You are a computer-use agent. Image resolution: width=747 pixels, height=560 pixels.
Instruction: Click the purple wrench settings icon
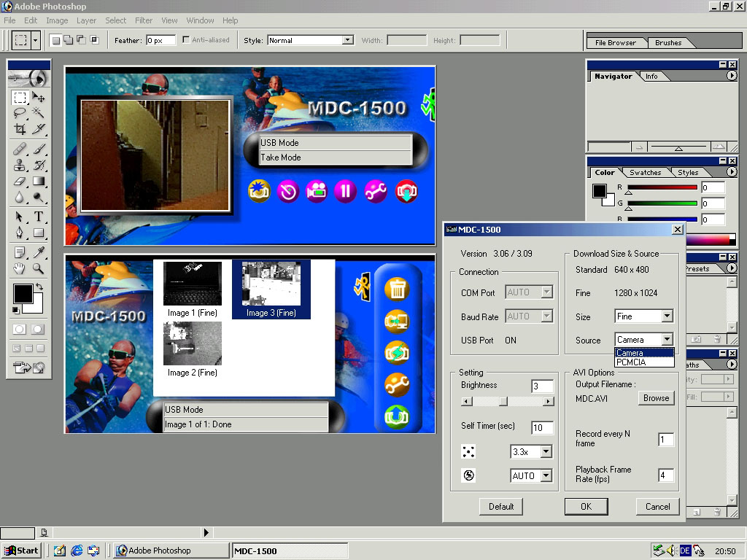pyautogui.click(x=376, y=192)
